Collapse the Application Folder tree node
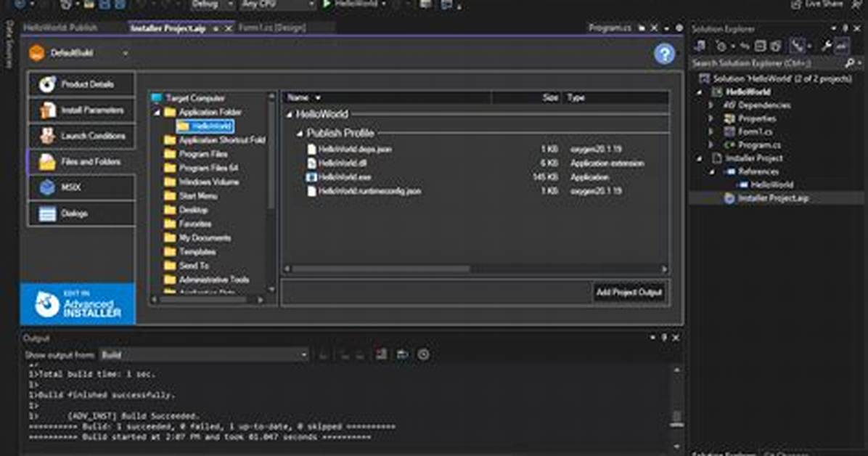Viewport: 868px width, 456px height. [x=157, y=113]
